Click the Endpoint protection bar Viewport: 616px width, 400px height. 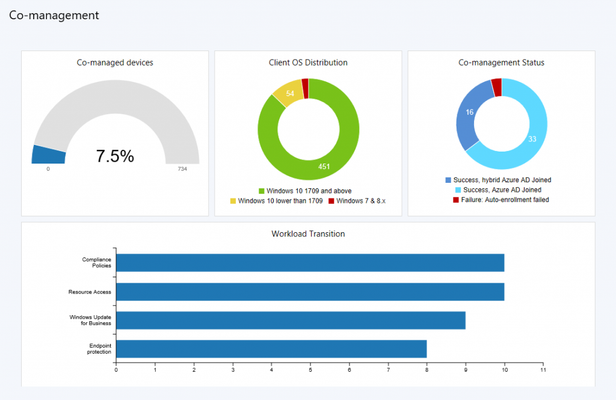(271, 349)
